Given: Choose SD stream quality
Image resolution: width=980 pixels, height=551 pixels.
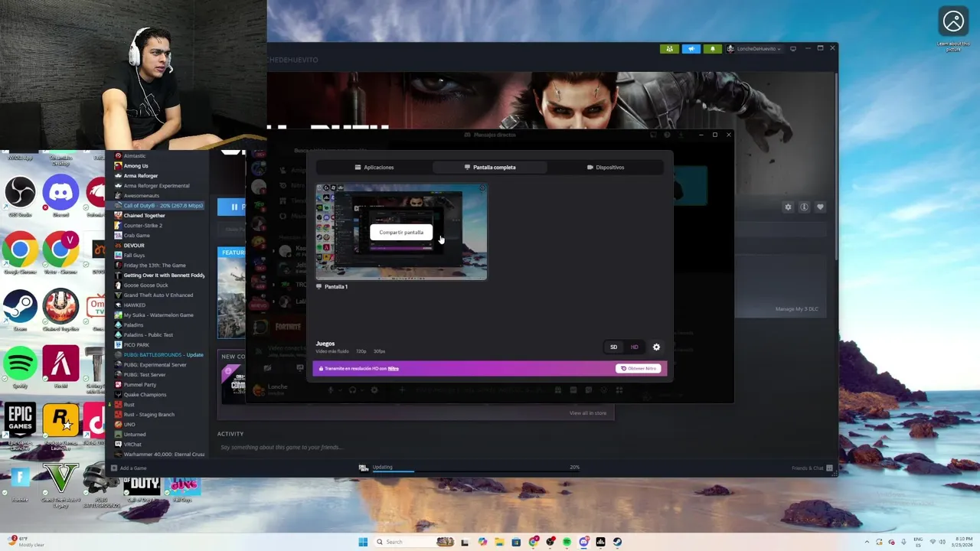Looking at the screenshot, I should pyautogui.click(x=613, y=347).
